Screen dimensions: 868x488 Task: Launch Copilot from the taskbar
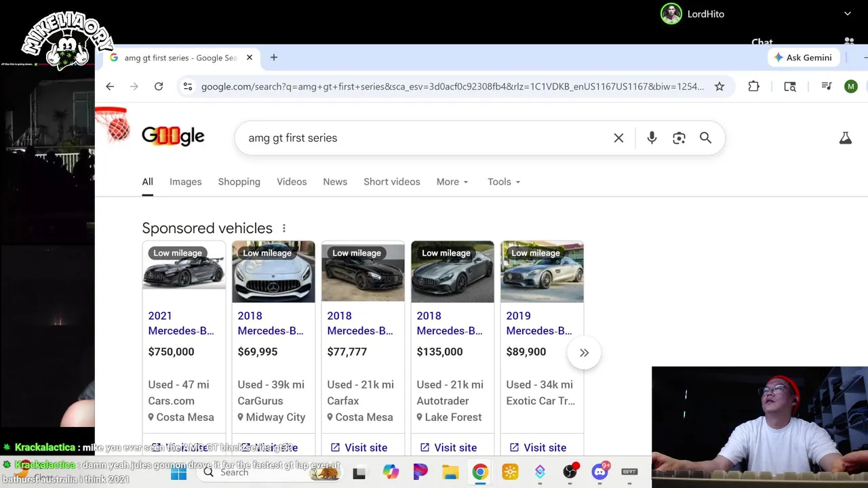390,472
